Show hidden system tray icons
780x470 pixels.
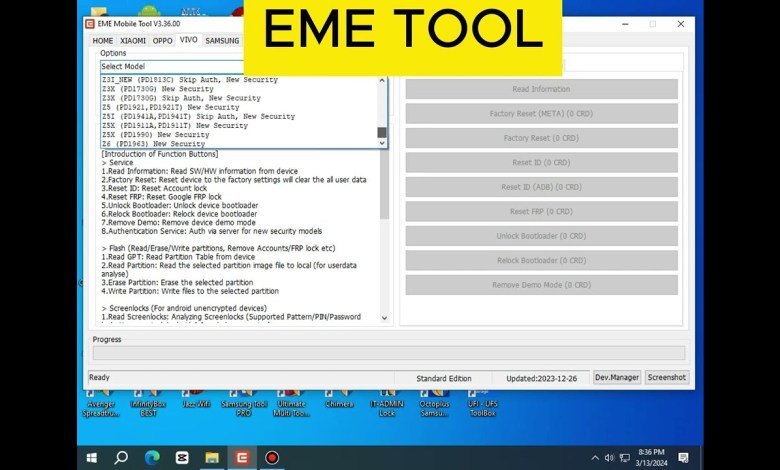[595, 458]
